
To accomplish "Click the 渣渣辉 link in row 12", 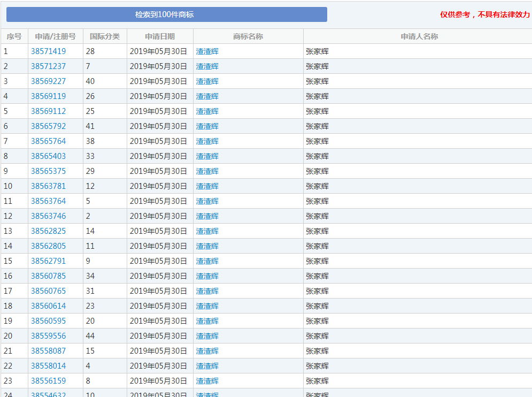I will [x=207, y=216].
